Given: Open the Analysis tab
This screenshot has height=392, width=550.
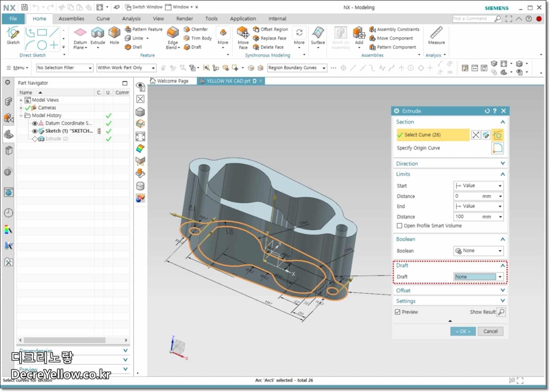Looking at the screenshot, I should pos(131,19).
